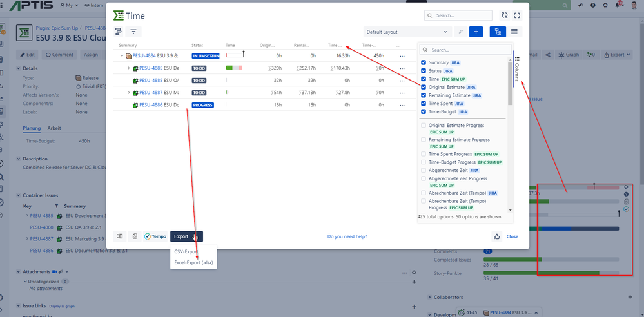Focus the column Search field
Image resolution: width=644 pixels, height=317 pixels.
tap(465, 50)
